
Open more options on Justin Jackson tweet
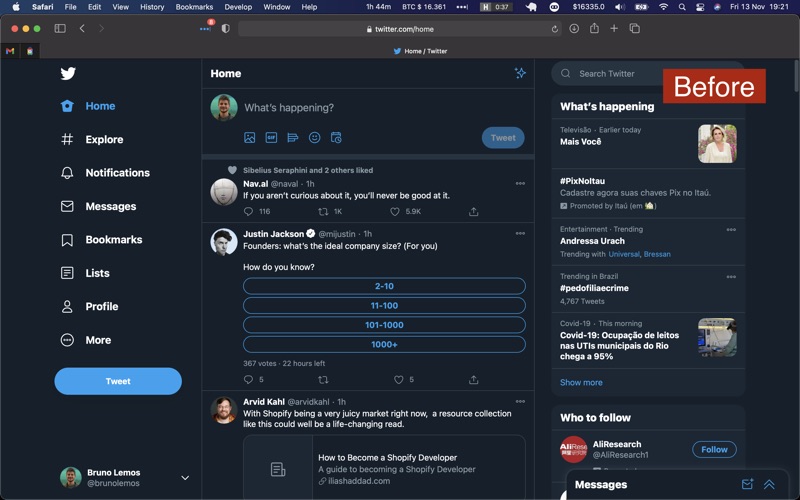pyautogui.click(x=520, y=233)
